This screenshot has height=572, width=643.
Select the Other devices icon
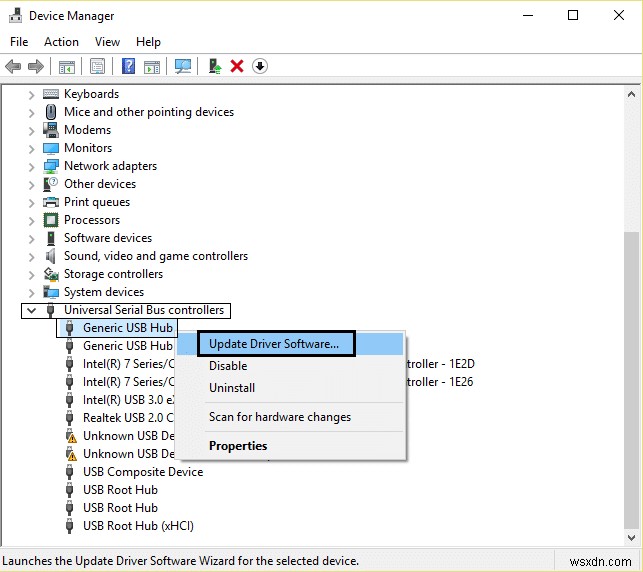pyautogui.click(x=50, y=184)
